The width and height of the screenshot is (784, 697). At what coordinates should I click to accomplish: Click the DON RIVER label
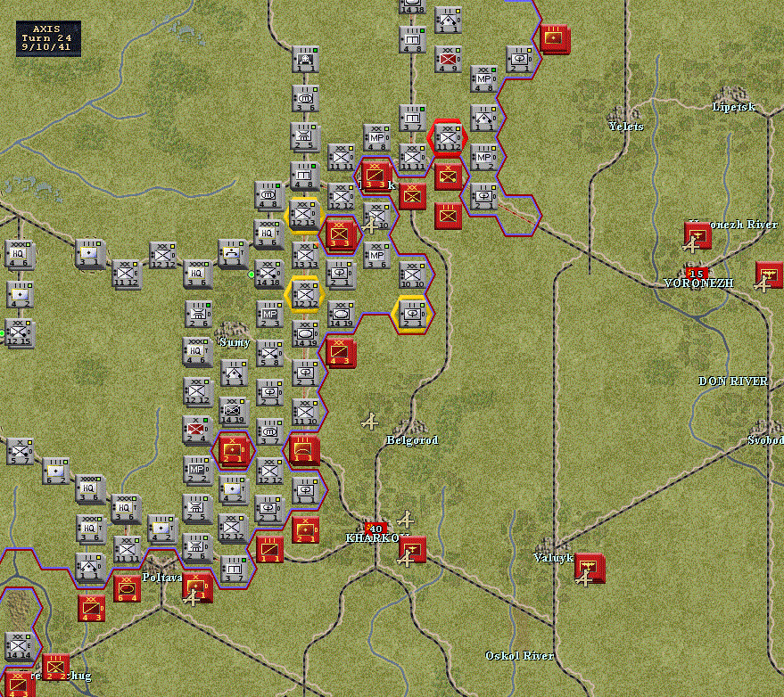(x=732, y=381)
